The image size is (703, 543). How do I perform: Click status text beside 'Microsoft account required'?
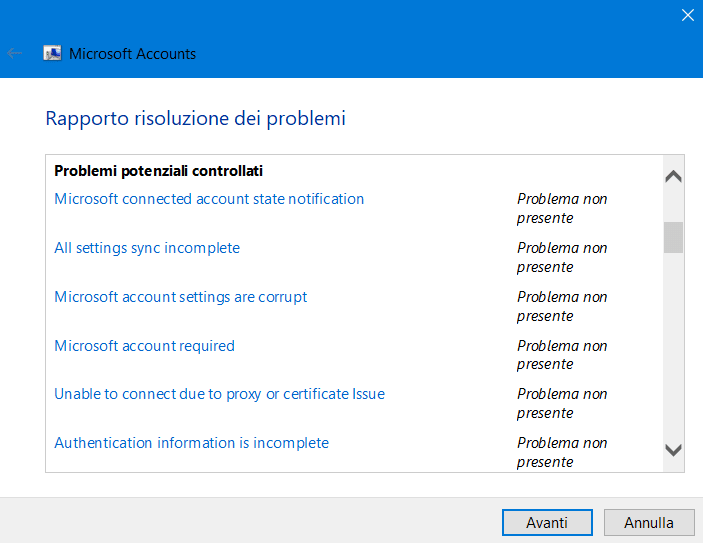(561, 355)
